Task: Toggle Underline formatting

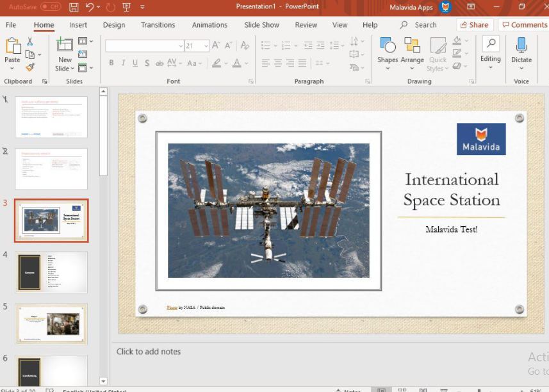Action: (135, 63)
